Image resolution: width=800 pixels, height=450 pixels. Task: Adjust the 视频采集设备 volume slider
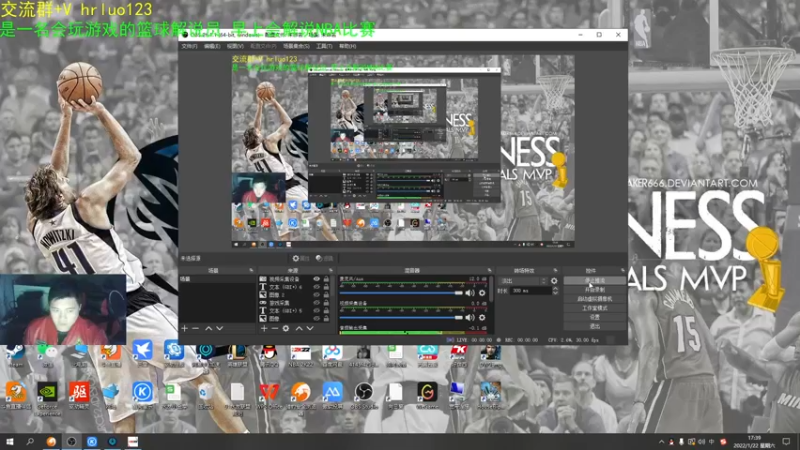tap(401, 317)
